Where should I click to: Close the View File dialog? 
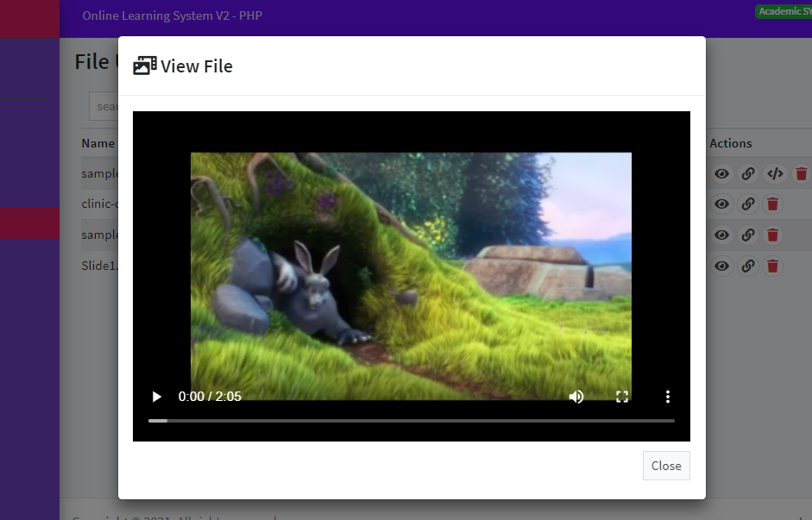click(666, 466)
